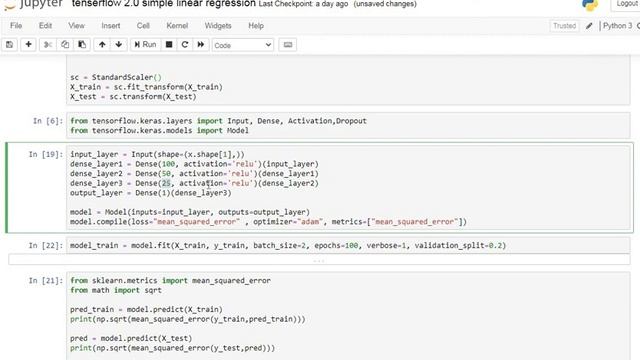640x360 pixels.
Task: Interrupt the kernel with stop icon
Action: pyautogui.click(x=169, y=44)
